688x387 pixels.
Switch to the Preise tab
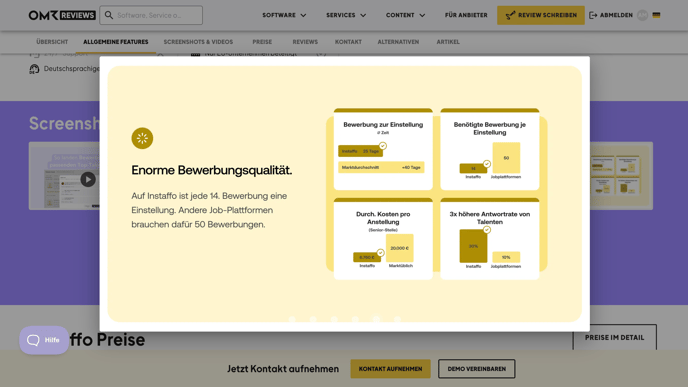pos(262,42)
